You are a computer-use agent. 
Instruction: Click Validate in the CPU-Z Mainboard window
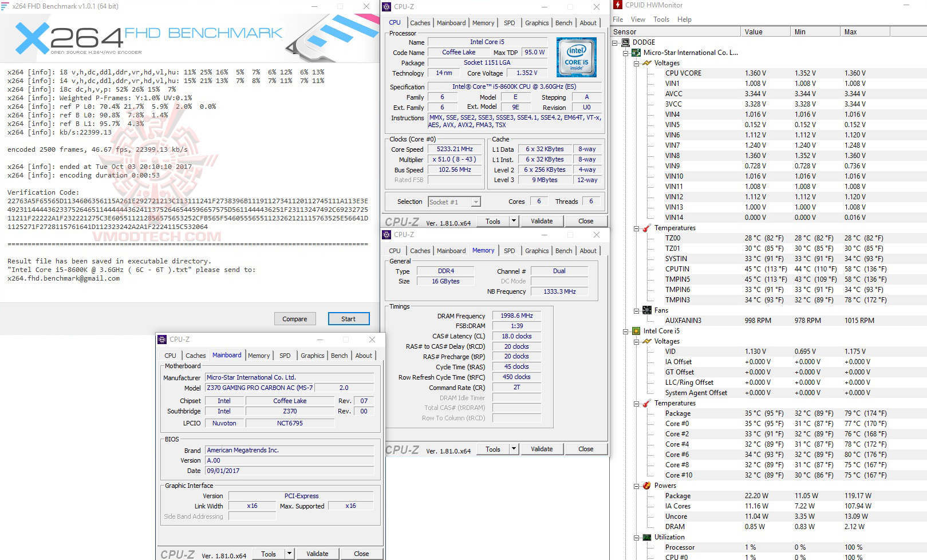click(x=318, y=553)
